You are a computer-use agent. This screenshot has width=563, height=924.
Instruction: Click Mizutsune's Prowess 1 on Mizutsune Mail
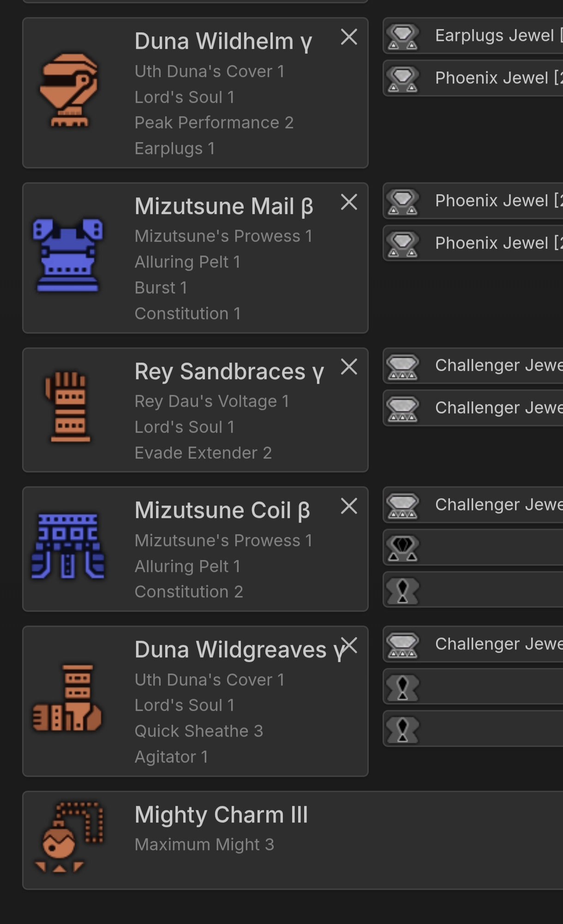point(223,236)
